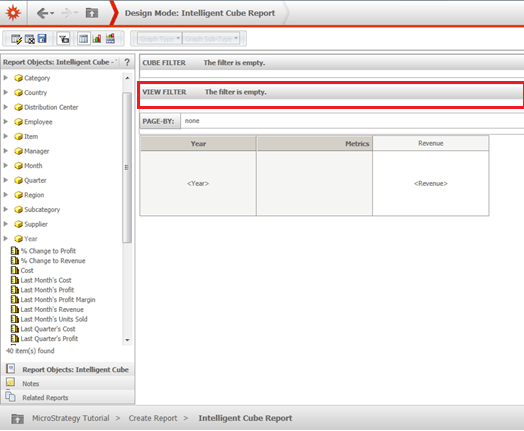Image resolution: width=524 pixels, height=431 pixels.
Task: Toggle the view filter funnel icon
Action: [63, 39]
